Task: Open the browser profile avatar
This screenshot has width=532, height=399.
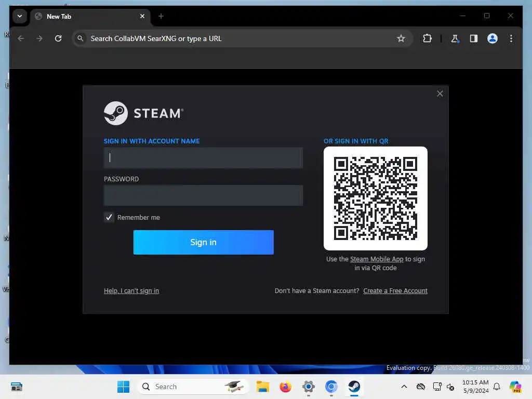Action: [x=493, y=38]
